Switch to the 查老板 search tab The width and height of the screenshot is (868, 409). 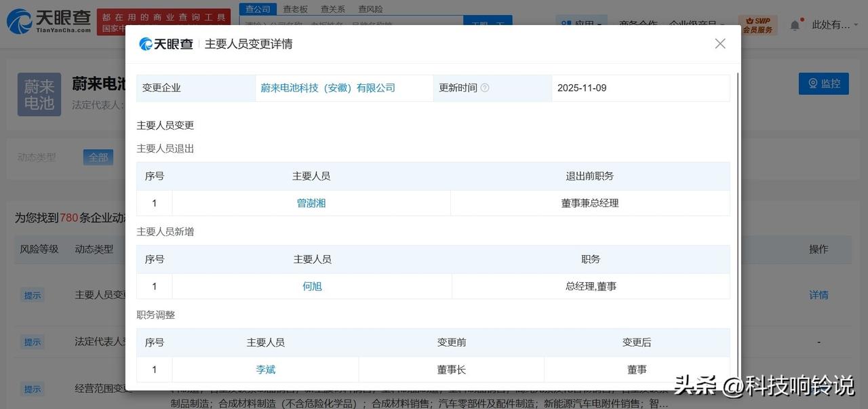point(295,9)
